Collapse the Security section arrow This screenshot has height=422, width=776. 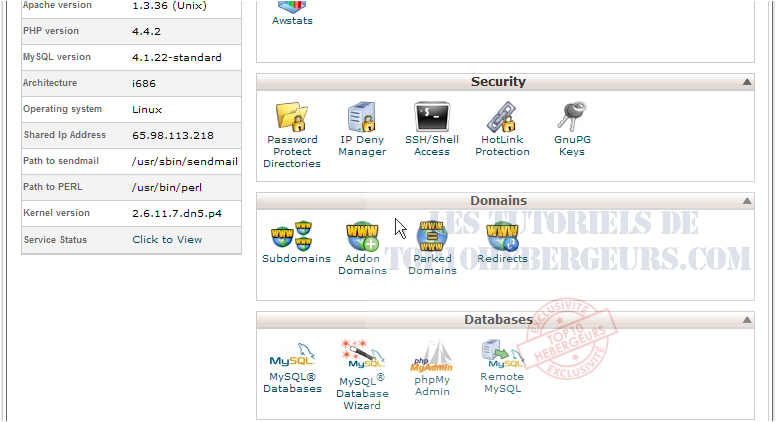point(746,82)
